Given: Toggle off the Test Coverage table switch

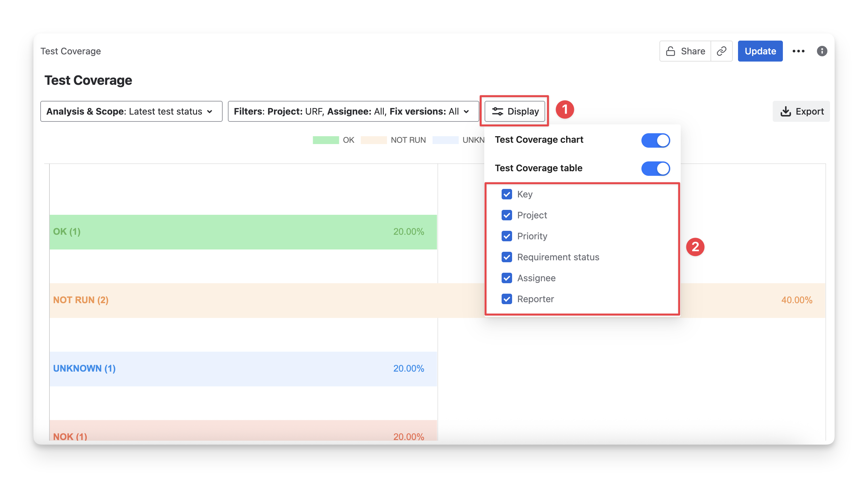Looking at the screenshot, I should click(655, 169).
